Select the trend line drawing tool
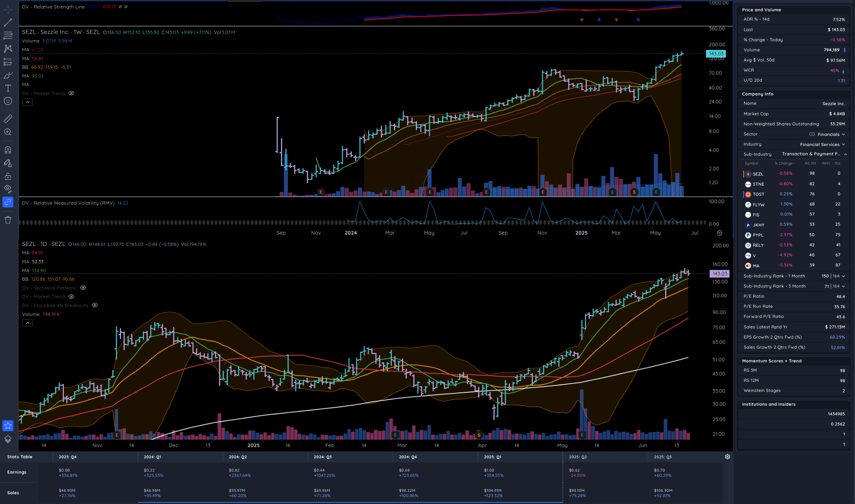Screen dimensions: 855x504 tap(8, 23)
